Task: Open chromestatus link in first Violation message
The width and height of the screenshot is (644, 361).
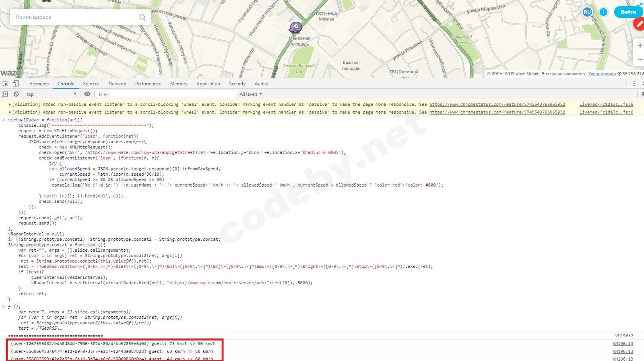Action: [x=497, y=105]
